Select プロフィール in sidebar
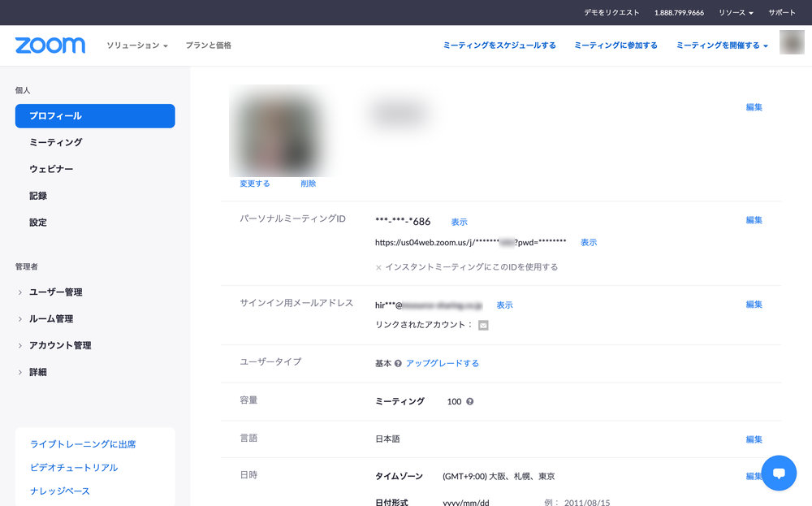 (x=95, y=116)
